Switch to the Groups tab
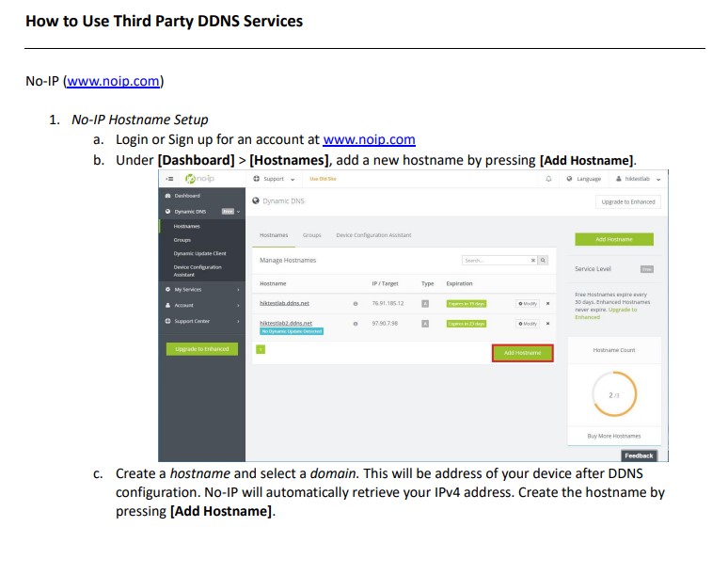This screenshot has height=575, width=728. pyautogui.click(x=311, y=235)
